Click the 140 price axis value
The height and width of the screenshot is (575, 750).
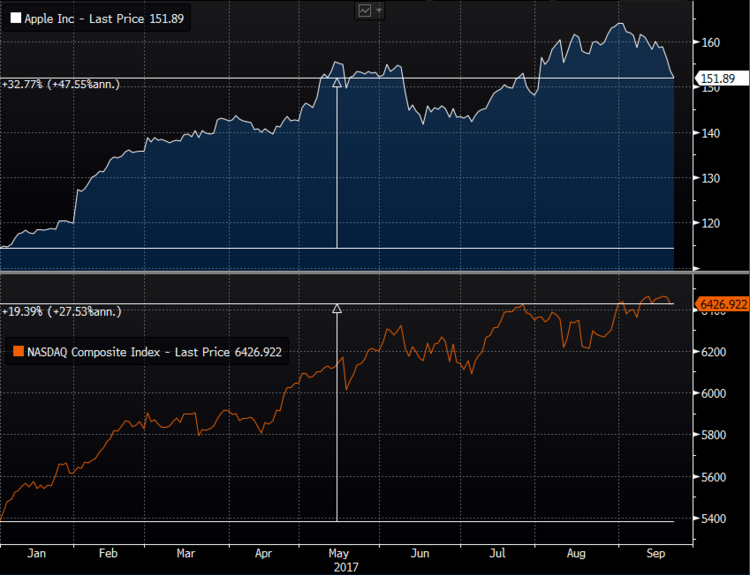pyautogui.click(x=710, y=133)
